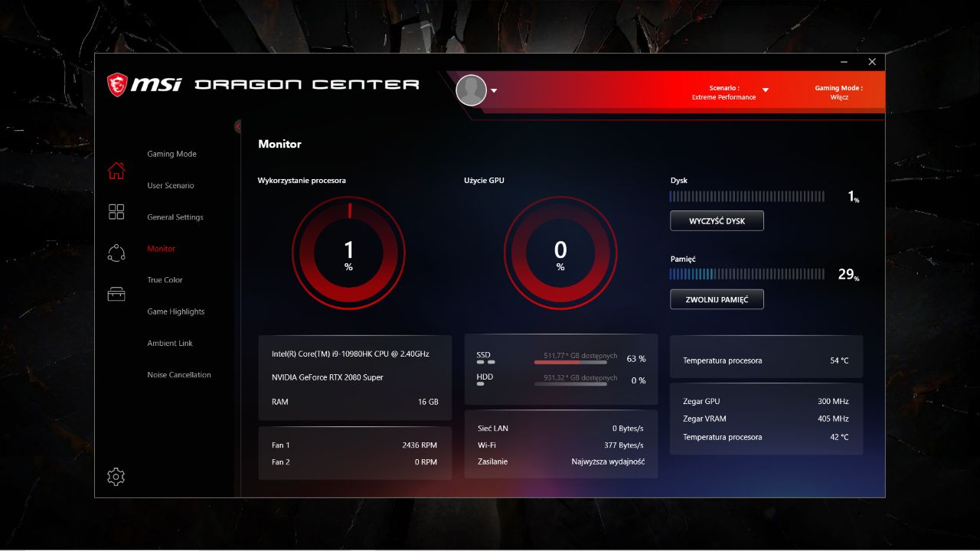Screen dimensions: 980x551
Task: Open Gaming Mode menu item
Action: pyautogui.click(x=171, y=154)
